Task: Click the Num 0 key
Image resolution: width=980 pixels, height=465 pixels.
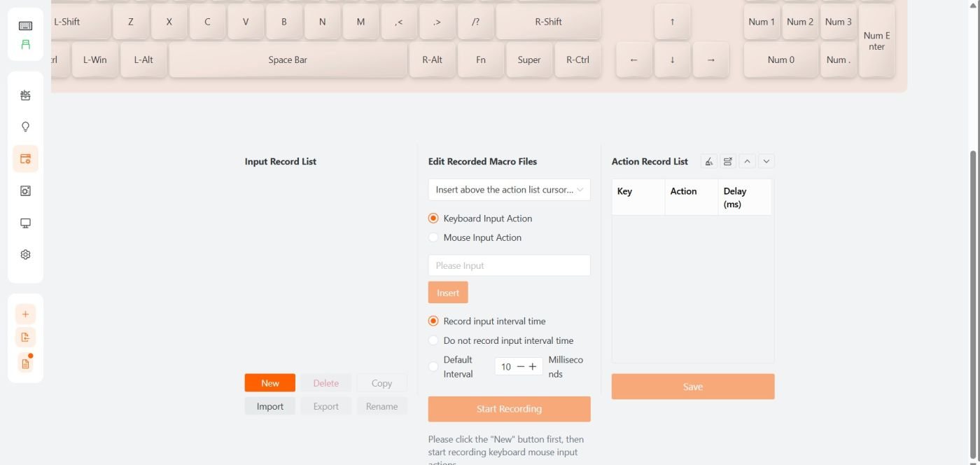Action: [780, 60]
